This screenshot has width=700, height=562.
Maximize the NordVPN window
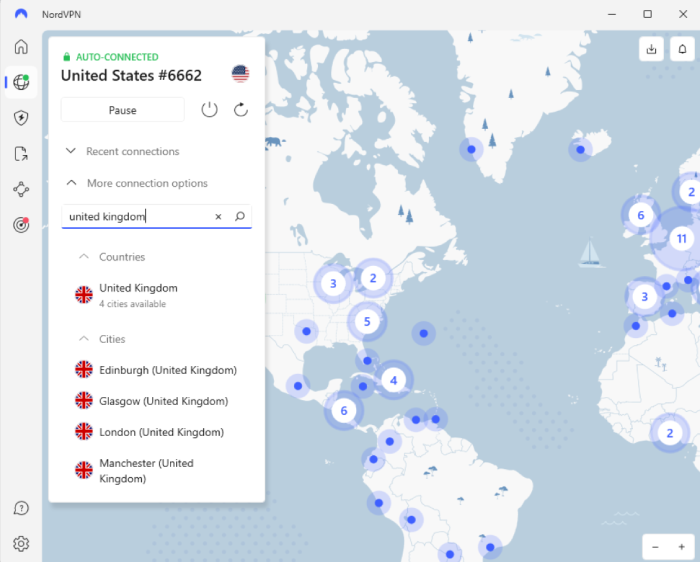click(647, 14)
